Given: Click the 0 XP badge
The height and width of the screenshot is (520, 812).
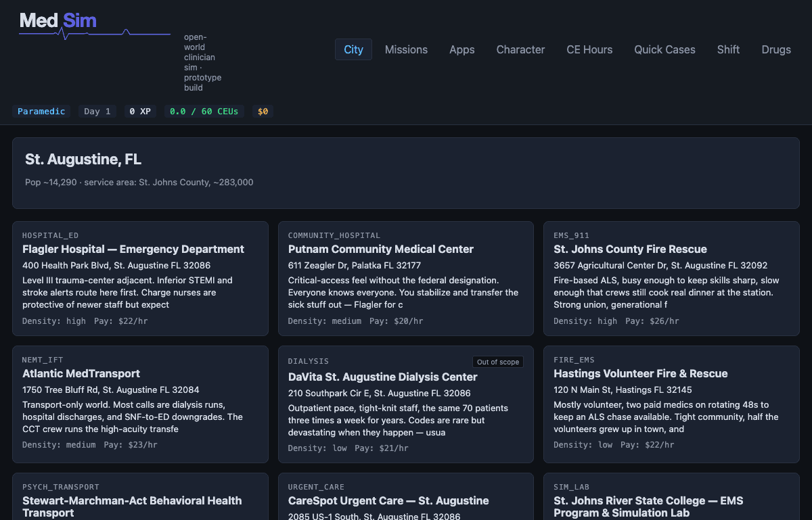Looking at the screenshot, I should pos(140,112).
